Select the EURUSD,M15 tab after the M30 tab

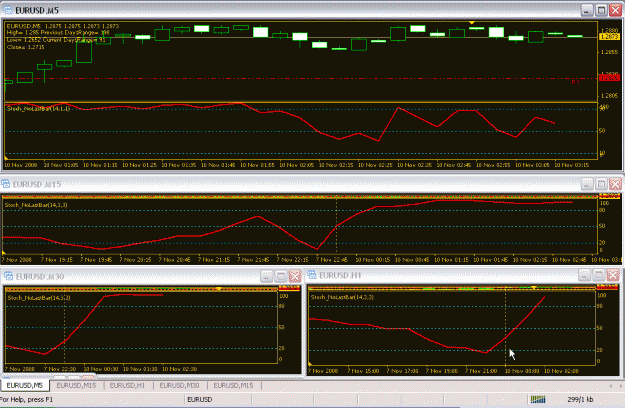click(233, 385)
